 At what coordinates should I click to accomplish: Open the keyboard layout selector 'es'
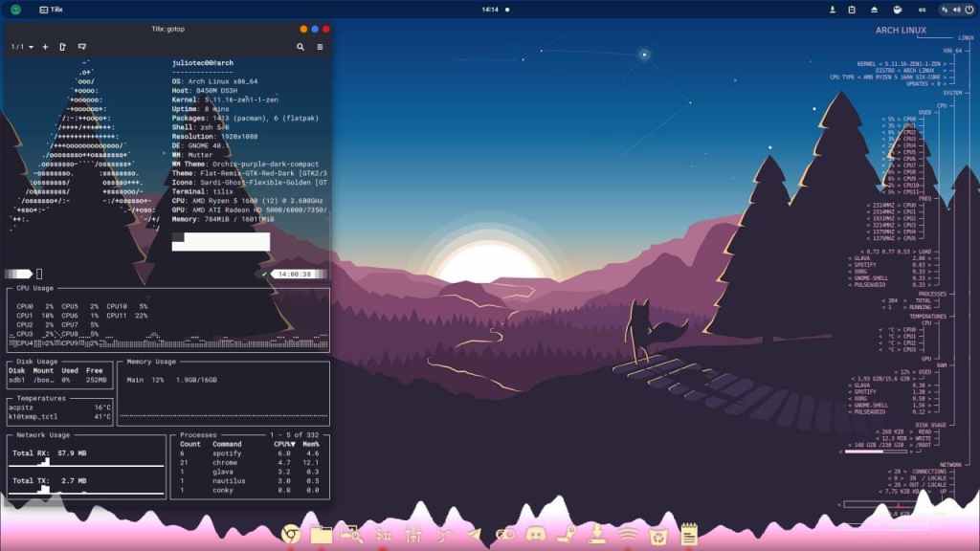(922, 10)
